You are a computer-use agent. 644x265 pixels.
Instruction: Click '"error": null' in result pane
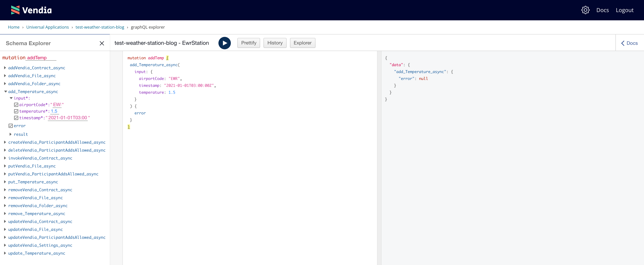(x=413, y=79)
